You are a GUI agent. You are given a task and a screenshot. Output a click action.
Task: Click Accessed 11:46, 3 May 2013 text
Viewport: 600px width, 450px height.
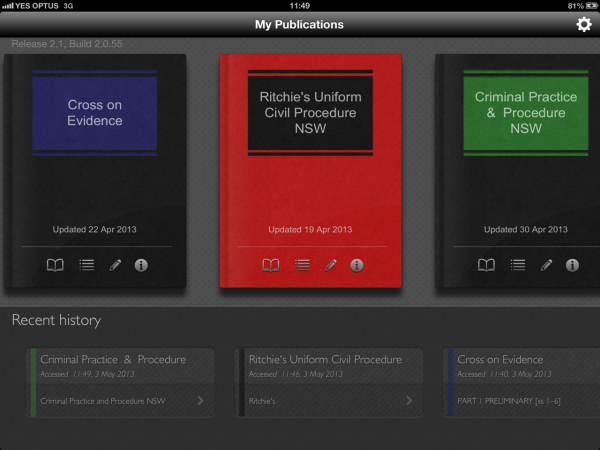[x=296, y=374]
